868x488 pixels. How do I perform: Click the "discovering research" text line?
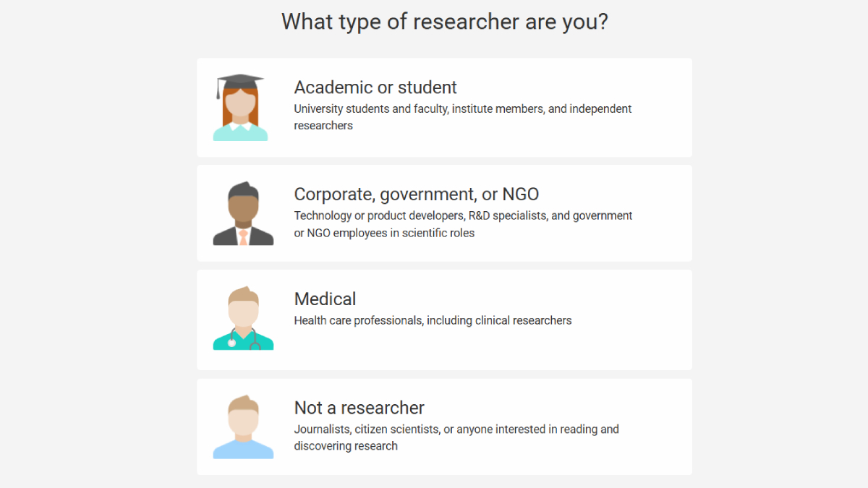pos(346,446)
